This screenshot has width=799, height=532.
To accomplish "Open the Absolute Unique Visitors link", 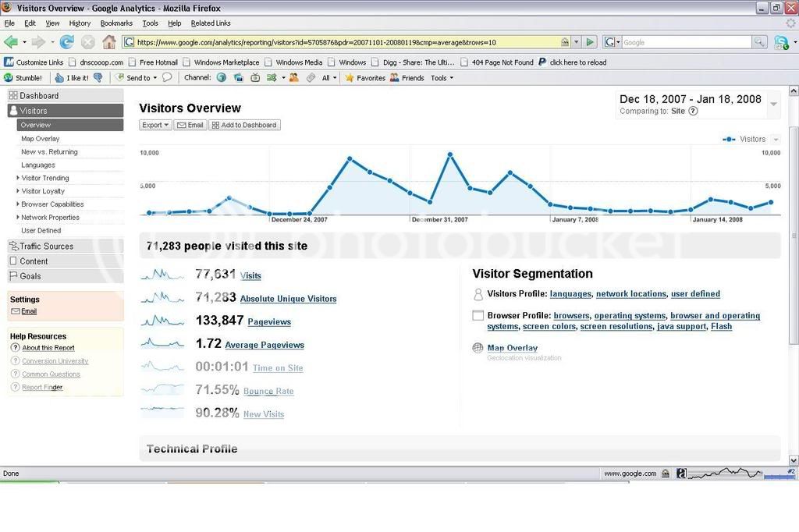I will [288, 299].
